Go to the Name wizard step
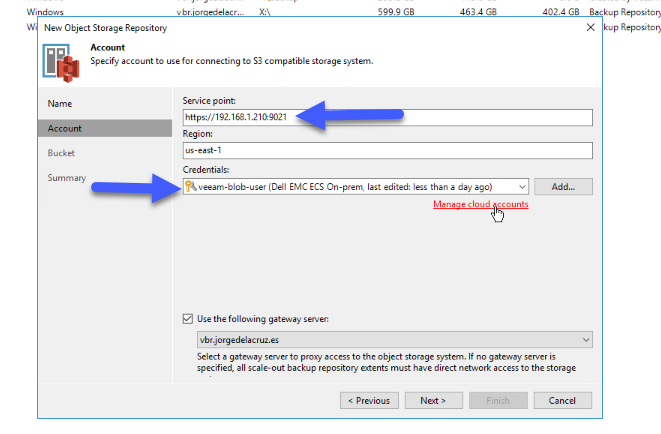661x434 pixels. (x=60, y=104)
